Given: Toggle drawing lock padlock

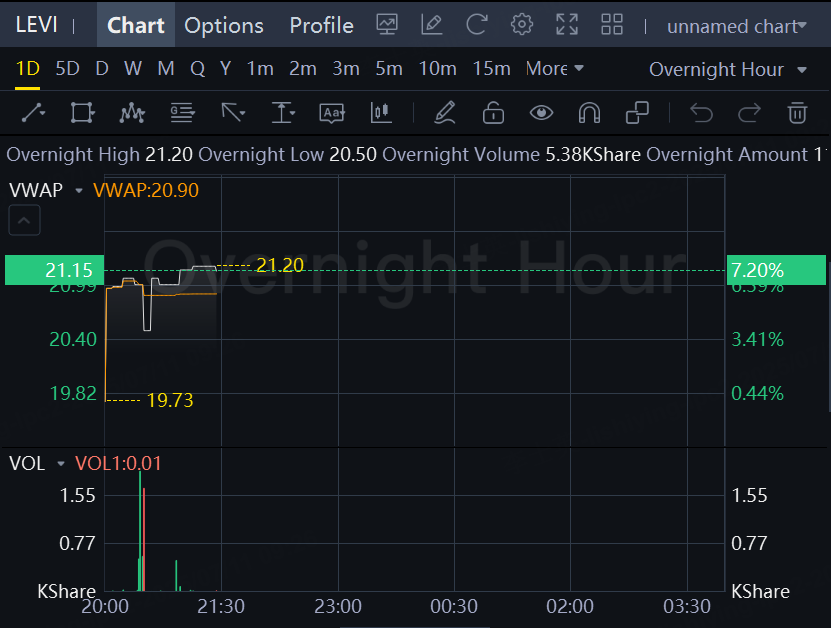Looking at the screenshot, I should [x=493, y=113].
